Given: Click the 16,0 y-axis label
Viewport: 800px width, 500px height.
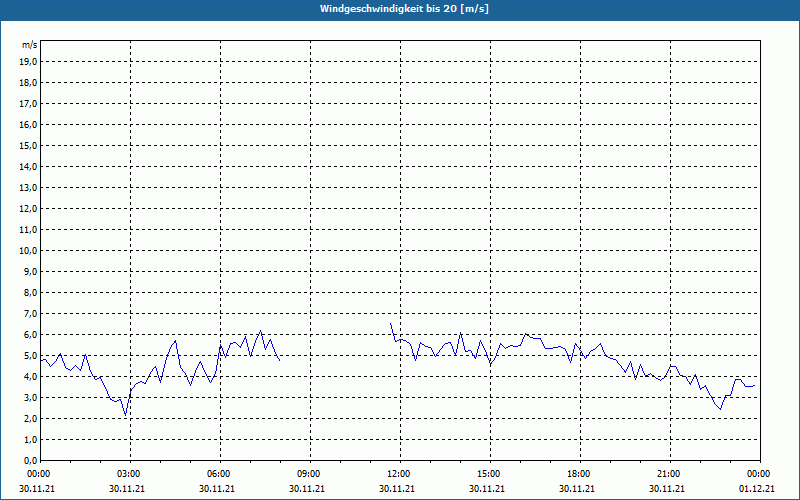Looking at the screenshot, I should [29, 124].
